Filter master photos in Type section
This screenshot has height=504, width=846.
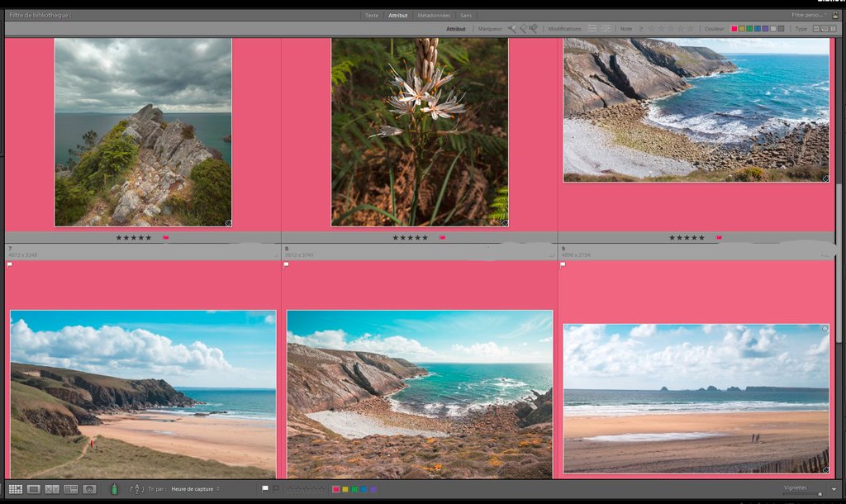point(815,29)
